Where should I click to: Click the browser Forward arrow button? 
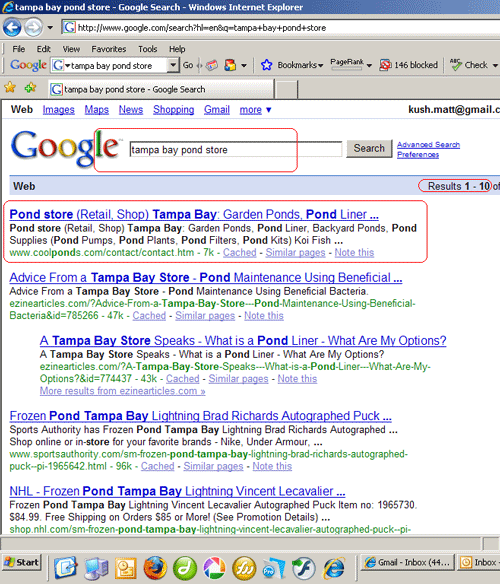click(34, 28)
